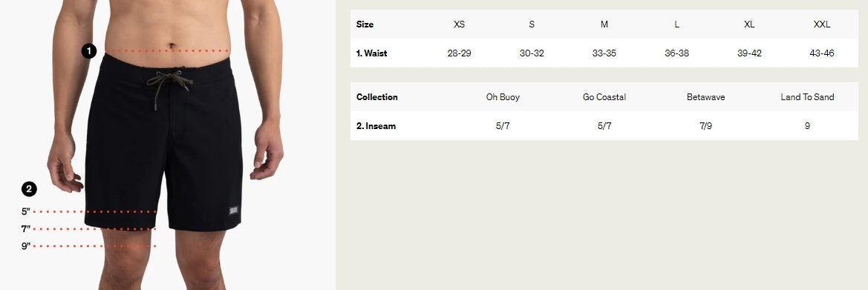Screen dimensions: 868x290
Task: Select the 9" inseam length label
Action: coord(25,246)
